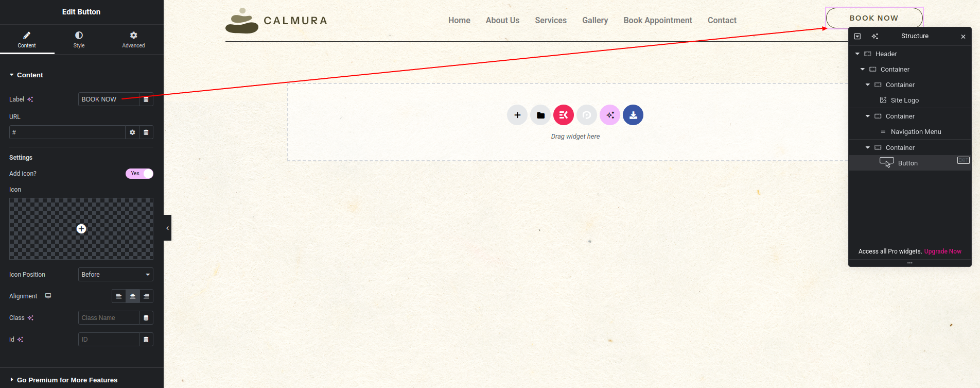Click the icon picker preview area
The height and width of the screenshot is (388, 980).
coord(81,229)
